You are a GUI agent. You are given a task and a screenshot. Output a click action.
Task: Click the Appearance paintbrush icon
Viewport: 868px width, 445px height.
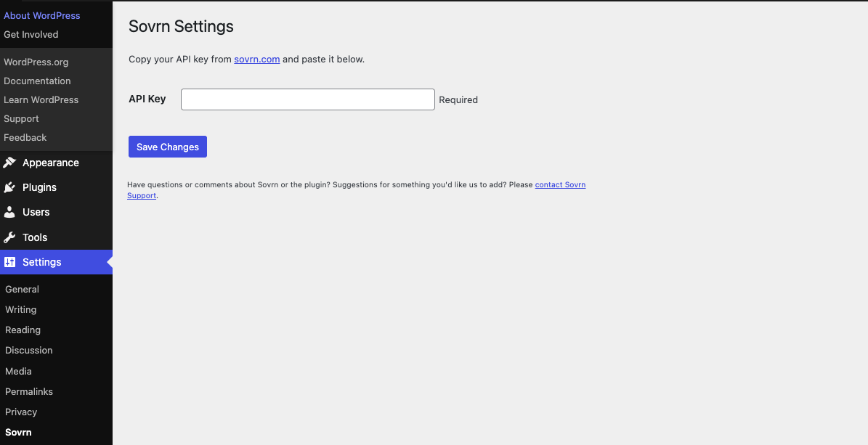click(x=10, y=162)
